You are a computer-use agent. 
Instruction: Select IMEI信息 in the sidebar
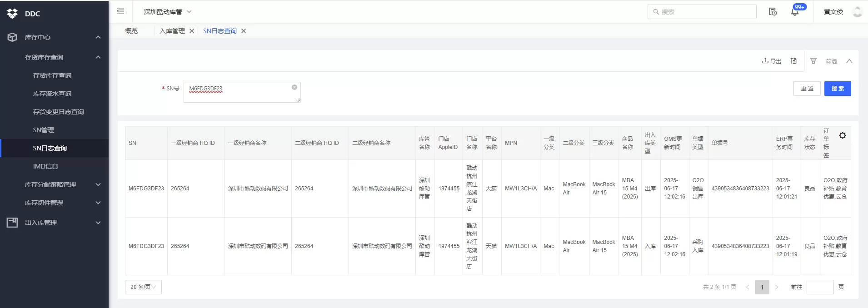45,166
